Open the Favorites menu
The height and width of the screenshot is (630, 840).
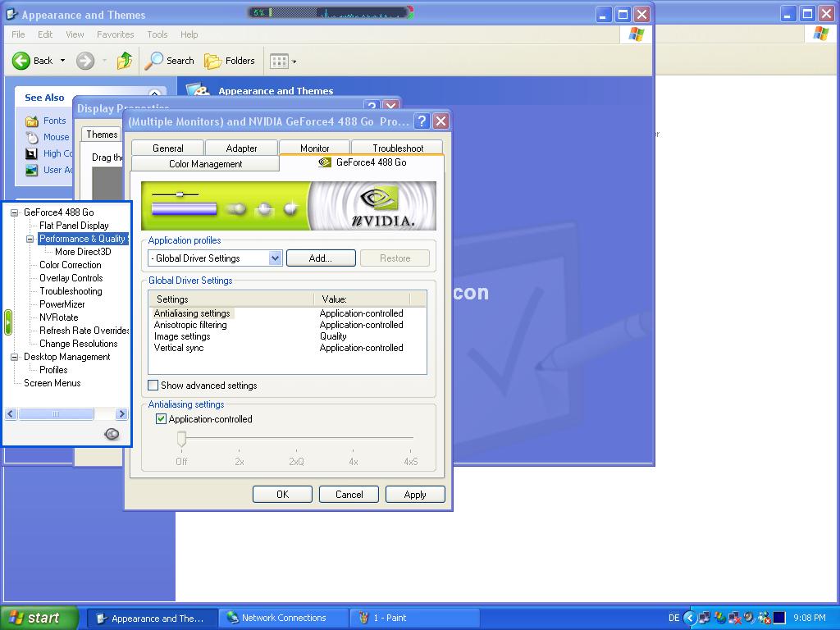click(x=115, y=34)
